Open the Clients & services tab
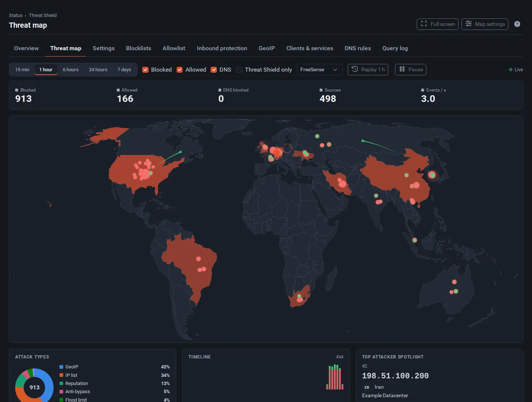The image size is (532, 402). (310, 48)
